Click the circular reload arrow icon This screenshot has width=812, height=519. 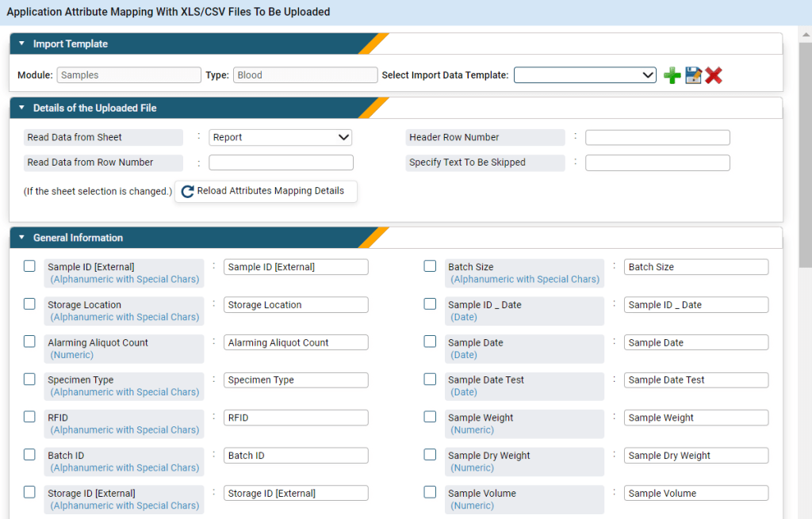(188, 191)
